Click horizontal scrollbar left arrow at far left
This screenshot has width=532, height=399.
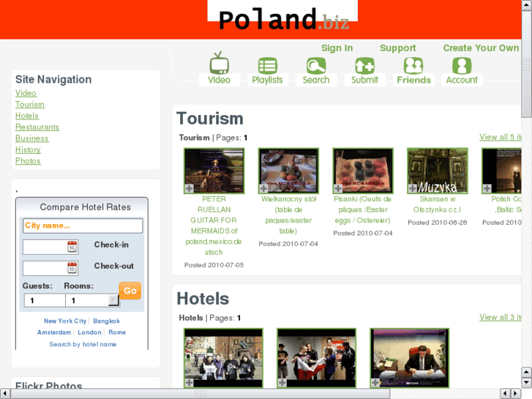[4, 393]
